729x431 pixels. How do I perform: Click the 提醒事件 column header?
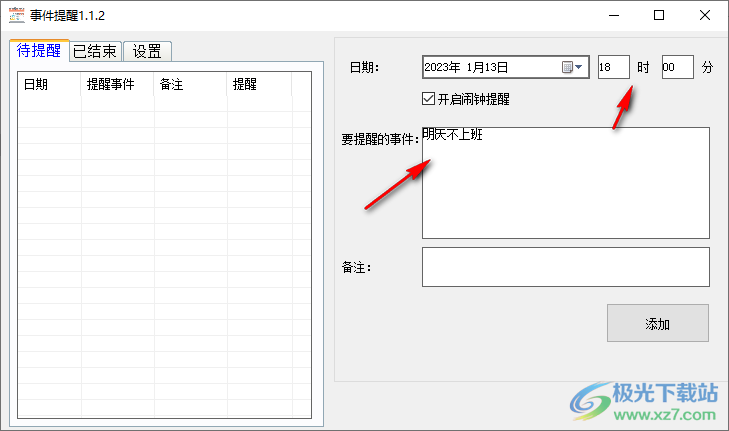117,84
